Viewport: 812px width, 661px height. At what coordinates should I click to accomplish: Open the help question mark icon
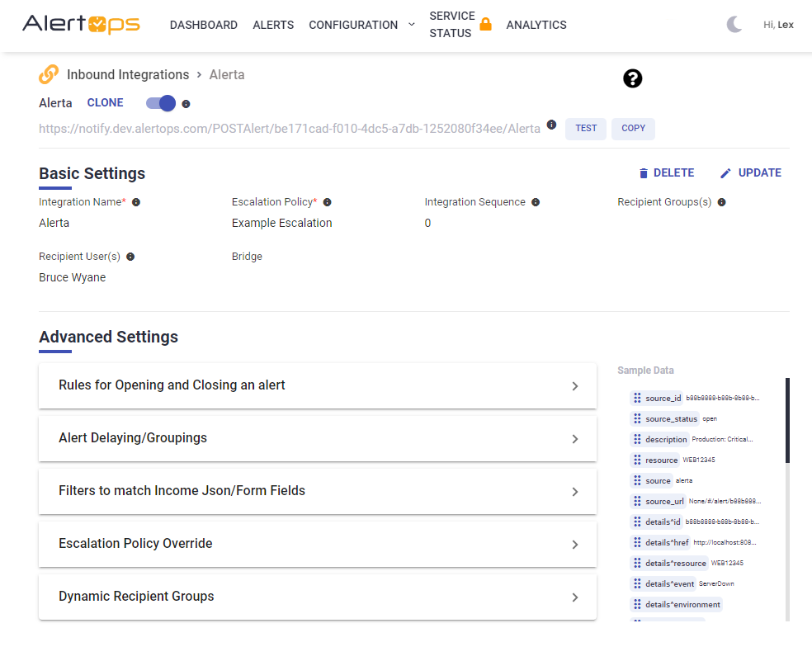pyautogui.click(x=632, y=78)
